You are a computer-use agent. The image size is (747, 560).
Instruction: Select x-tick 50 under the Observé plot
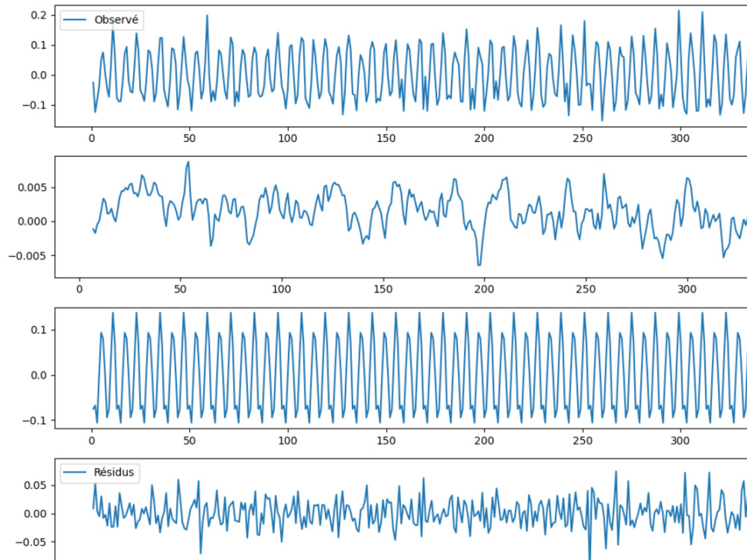[190, 139]
